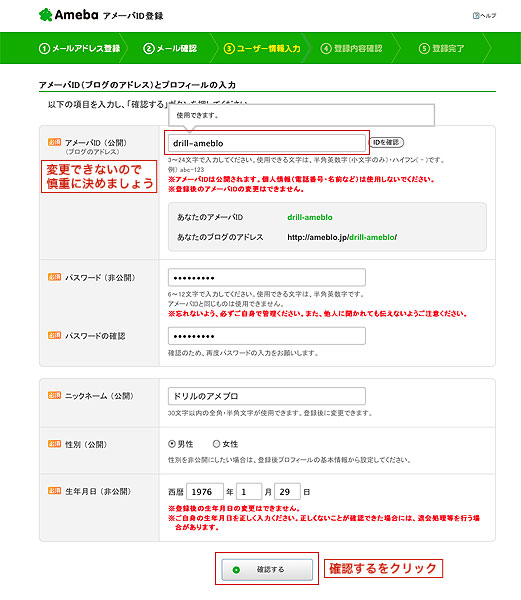Focus the パスワード input field
521x600 pixels.
click(267, 277)
